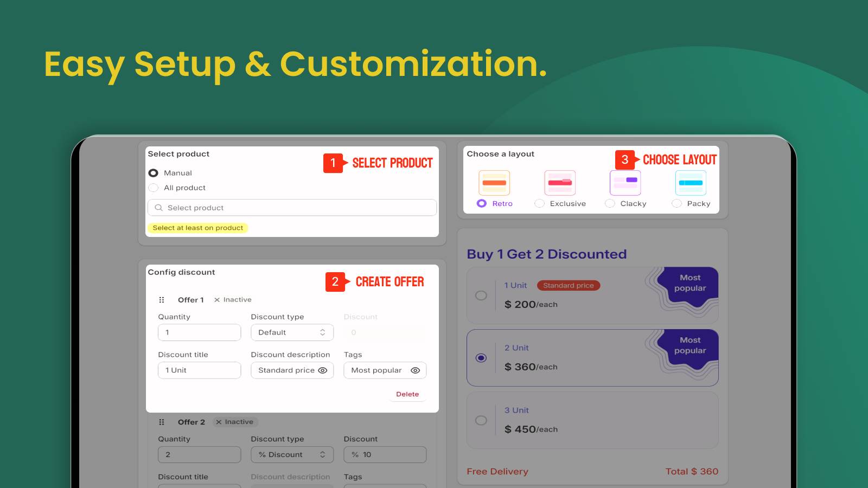
Task: Select the Retro layout thumbnail icon
Action: point(494,183)
